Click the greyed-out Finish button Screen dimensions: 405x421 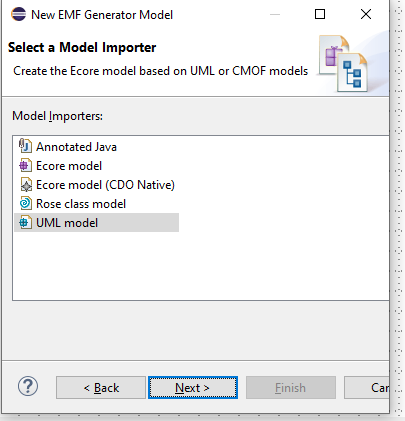[x=291, y=388]
